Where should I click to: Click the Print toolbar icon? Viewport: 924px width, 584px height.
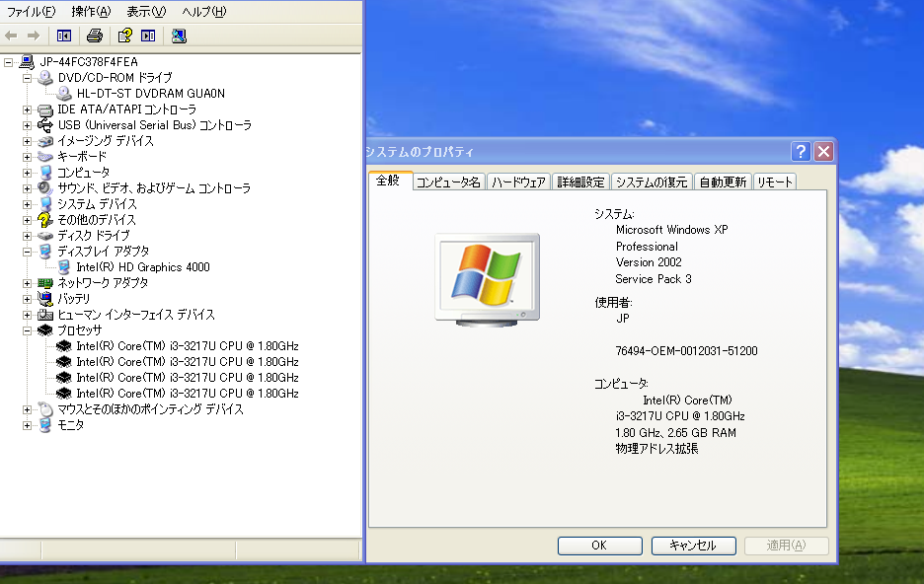(x=95, y=36)
